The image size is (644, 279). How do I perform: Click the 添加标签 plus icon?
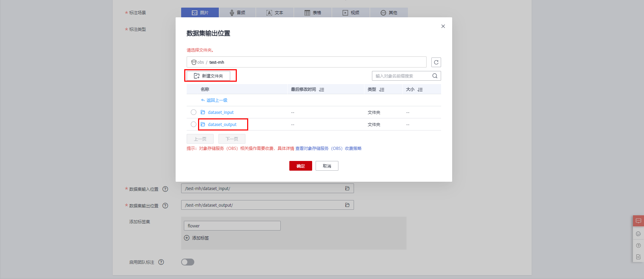coord(187,238)
